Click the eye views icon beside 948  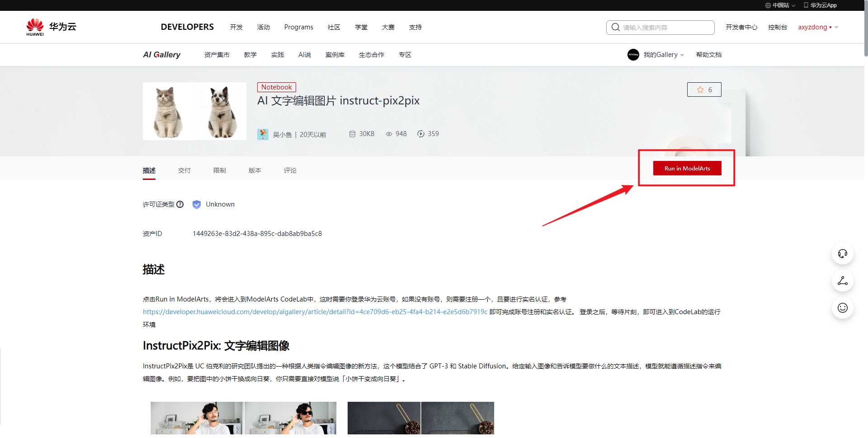389,134
